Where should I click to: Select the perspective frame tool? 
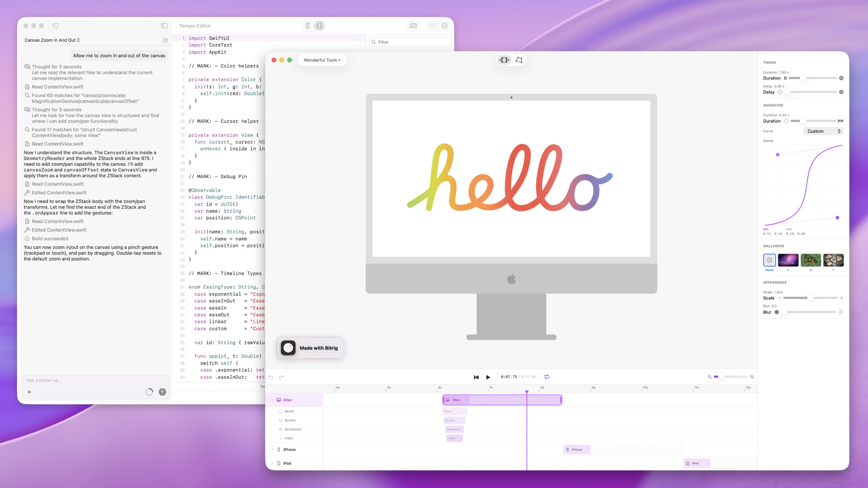click(x=519, y=60)
